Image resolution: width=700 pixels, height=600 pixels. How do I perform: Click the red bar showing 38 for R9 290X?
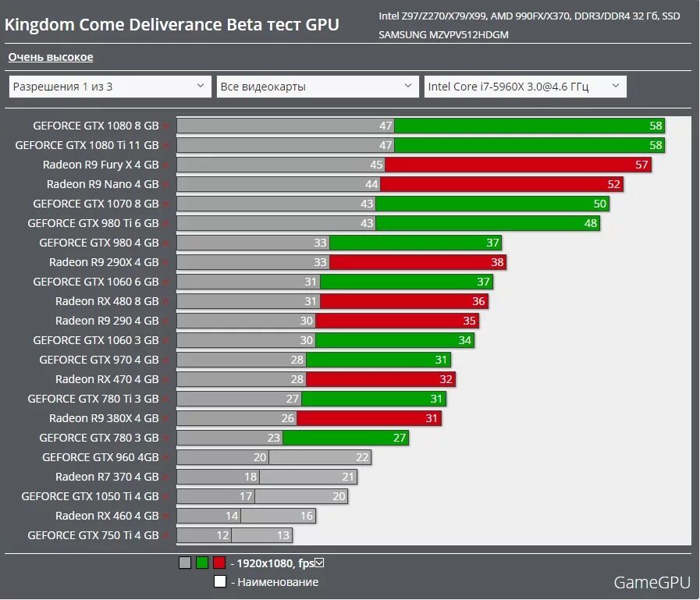click(x=418, y=262)
